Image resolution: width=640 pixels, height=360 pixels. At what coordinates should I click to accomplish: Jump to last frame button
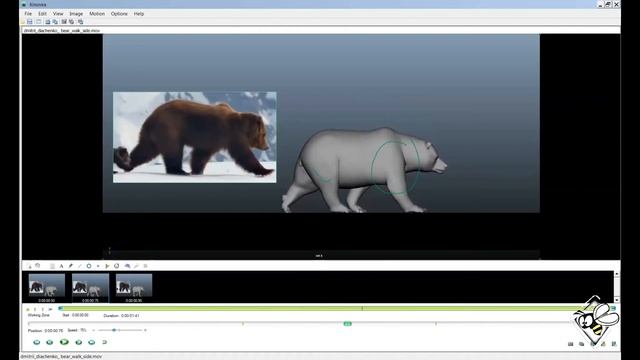[92, 342]
